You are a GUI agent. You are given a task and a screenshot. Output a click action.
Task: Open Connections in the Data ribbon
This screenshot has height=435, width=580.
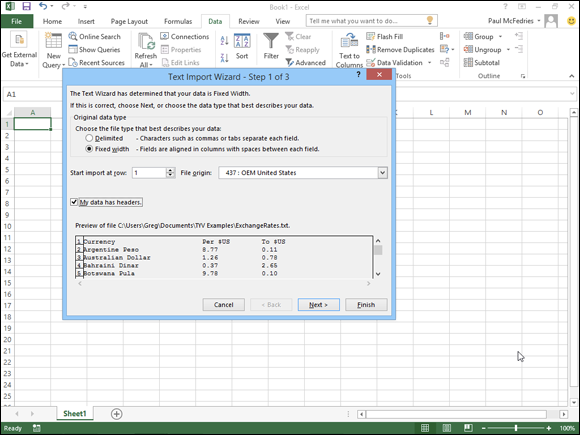point(185,37)
